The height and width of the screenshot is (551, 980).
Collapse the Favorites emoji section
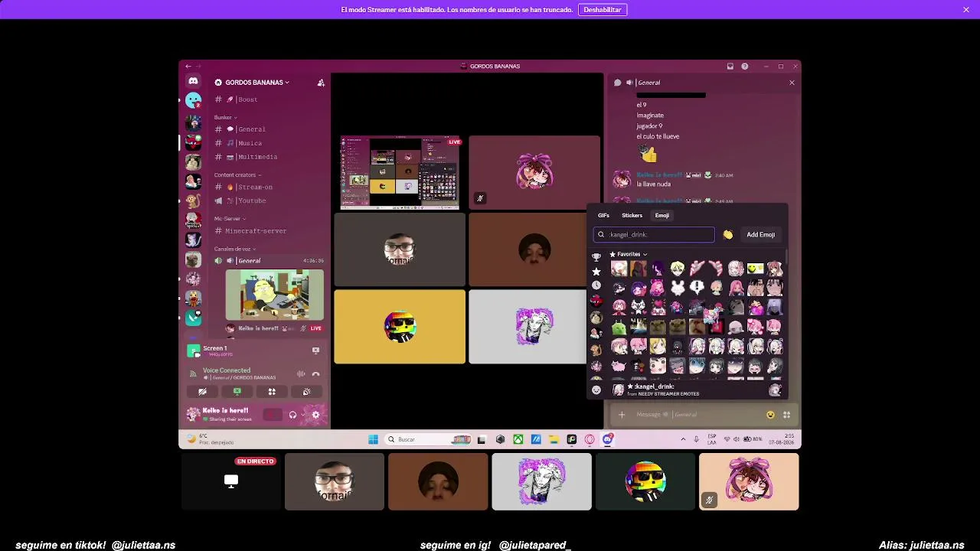coord(629,254)
